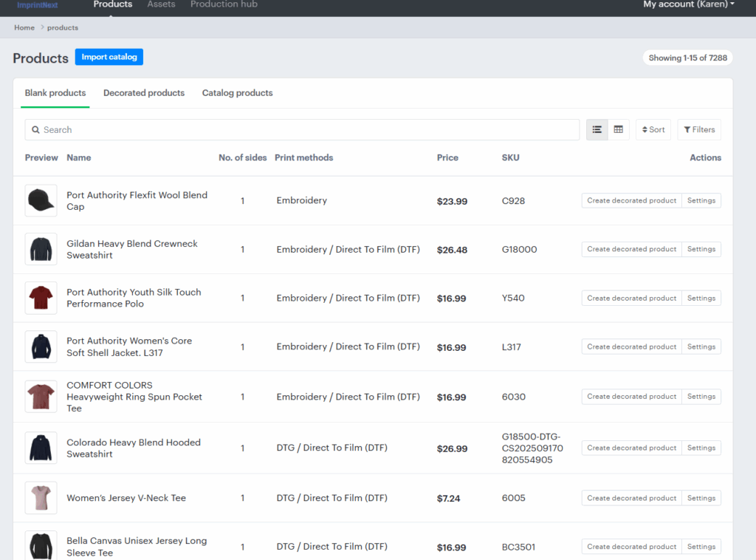Create decorated product for Gildan Crewneck Sweatshirt
The height and width of the screenshot is (560, 756).
631,250
